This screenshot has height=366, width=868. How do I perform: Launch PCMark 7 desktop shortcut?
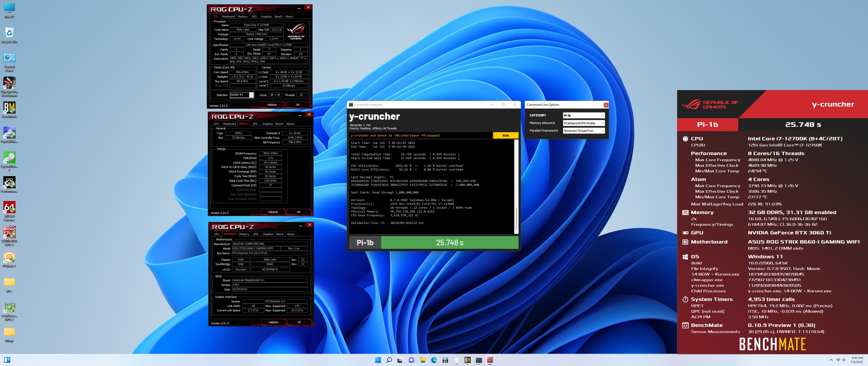9,260
